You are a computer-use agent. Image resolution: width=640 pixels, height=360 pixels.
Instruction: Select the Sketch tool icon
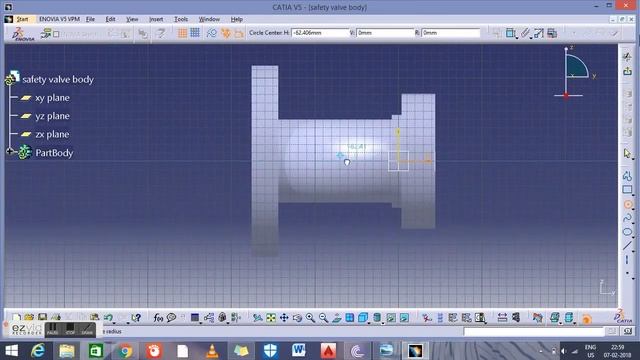[627, 57]
